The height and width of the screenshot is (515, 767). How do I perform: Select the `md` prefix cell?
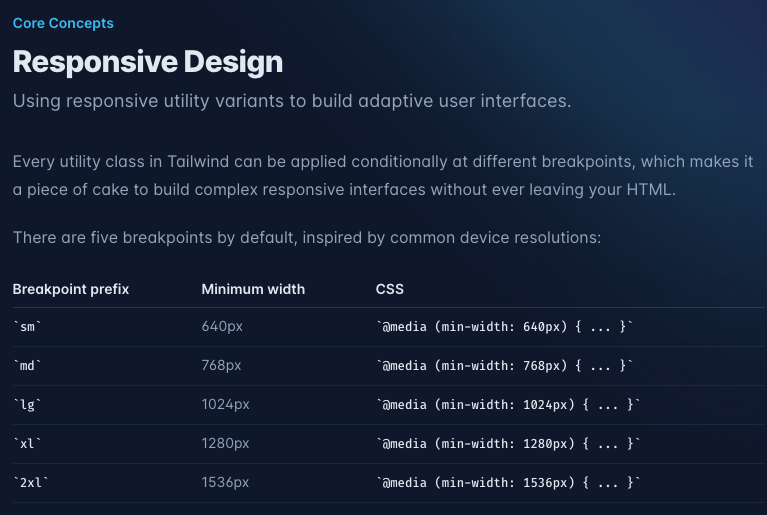click(x=27, y=366)
